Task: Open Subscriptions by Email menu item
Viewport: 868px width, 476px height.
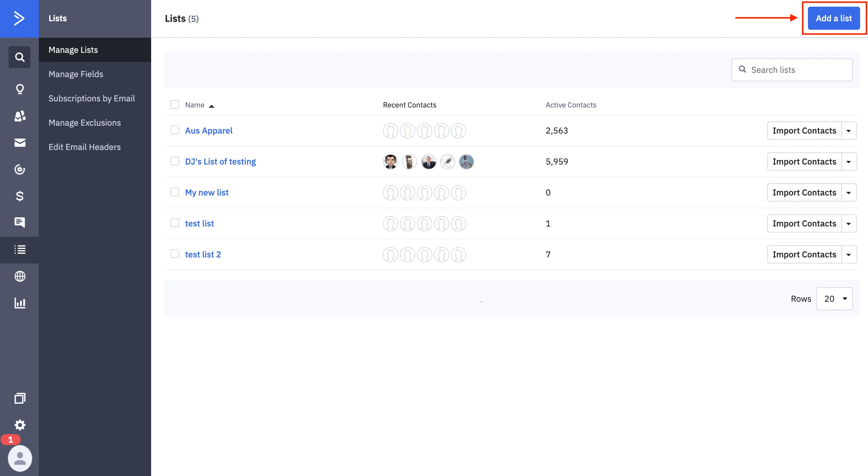Action: pos(92,98)
